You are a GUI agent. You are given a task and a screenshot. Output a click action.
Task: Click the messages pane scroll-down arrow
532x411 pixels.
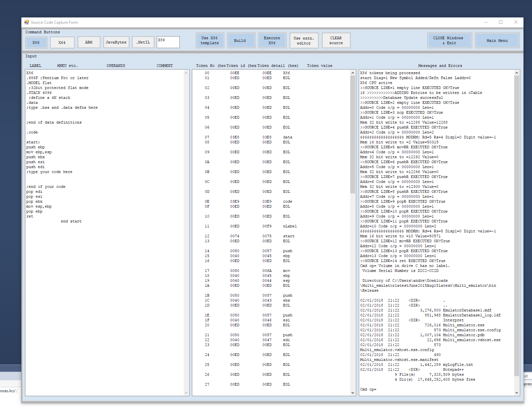517,393
